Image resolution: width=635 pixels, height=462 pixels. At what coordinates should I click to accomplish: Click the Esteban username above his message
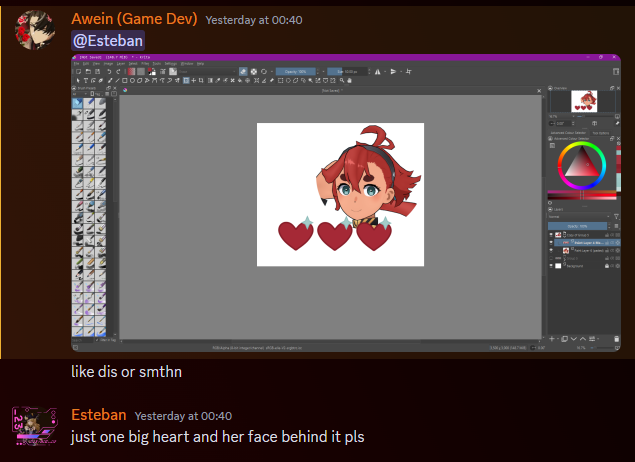99,415
